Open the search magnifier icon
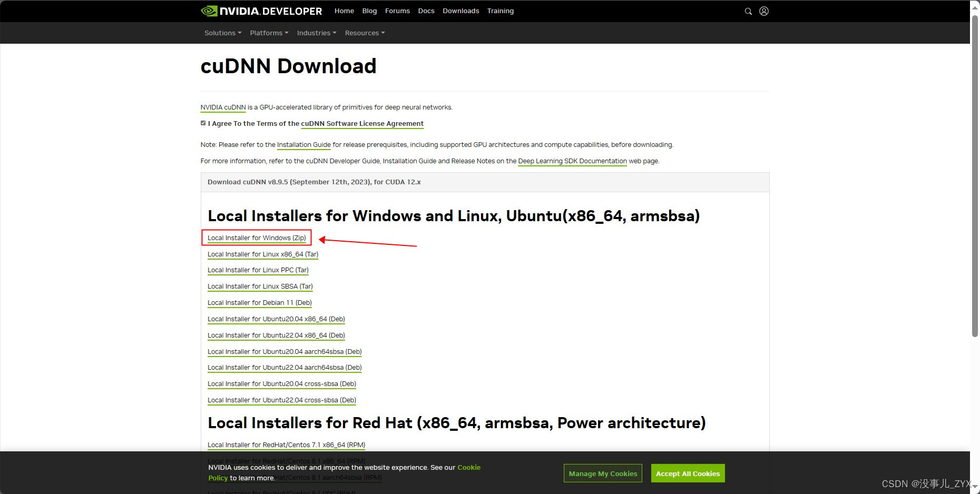 [748, 11]
